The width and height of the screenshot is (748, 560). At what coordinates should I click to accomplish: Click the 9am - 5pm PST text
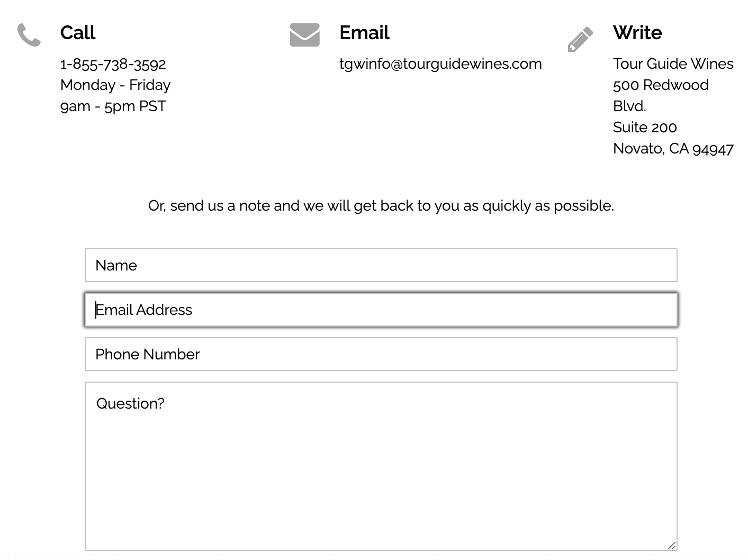pyautogui.click(x=113, y=106)
